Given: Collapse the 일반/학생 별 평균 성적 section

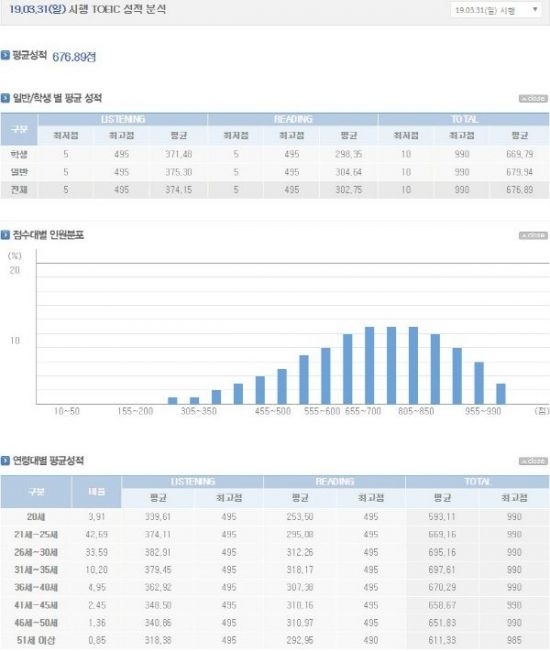Looking at the screenshot, I should pyautogui.click(x=533, y=99).
